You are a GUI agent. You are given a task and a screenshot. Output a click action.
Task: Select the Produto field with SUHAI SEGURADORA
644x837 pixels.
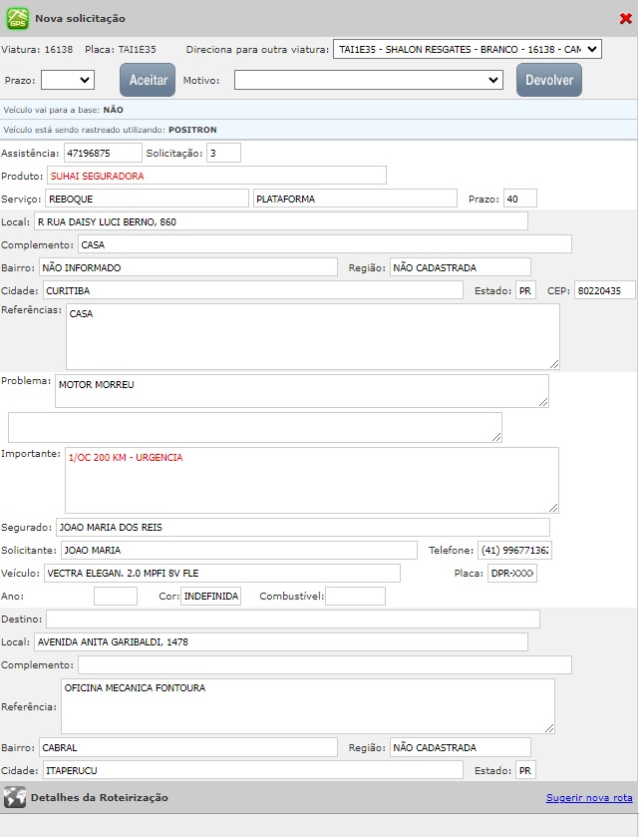pyautogui.click(x=215, y=176)
